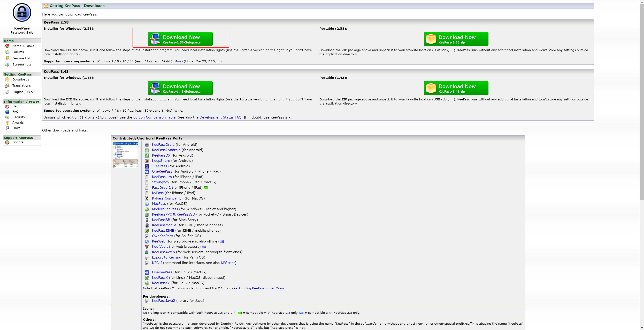The height and width of the screenshot is (330, 644).
Task: Download the KeePass-1.43-Setup.exe installer
Action: click(180, 88)
